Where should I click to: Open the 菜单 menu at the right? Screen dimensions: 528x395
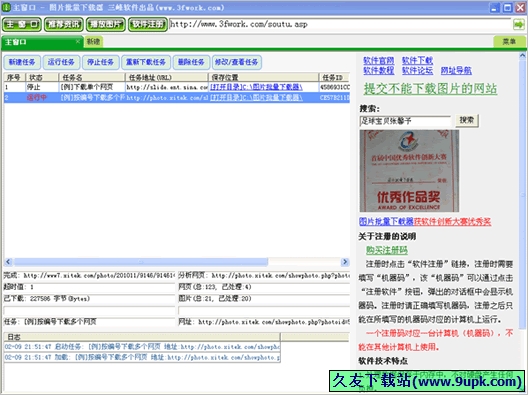pyautogui.click(x=509, y=42)
